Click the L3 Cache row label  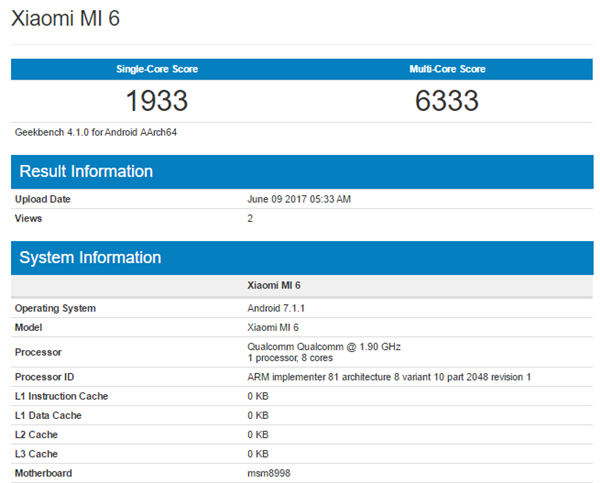[x=38, y=454]
